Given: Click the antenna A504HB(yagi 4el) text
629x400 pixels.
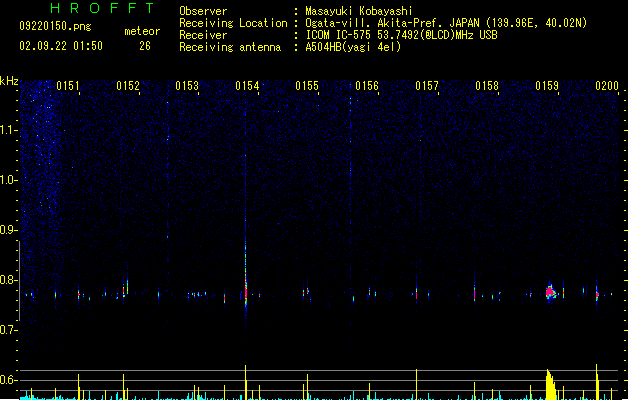Looking at the screenshot, I should pyautogui.click(x=353, y=47).
